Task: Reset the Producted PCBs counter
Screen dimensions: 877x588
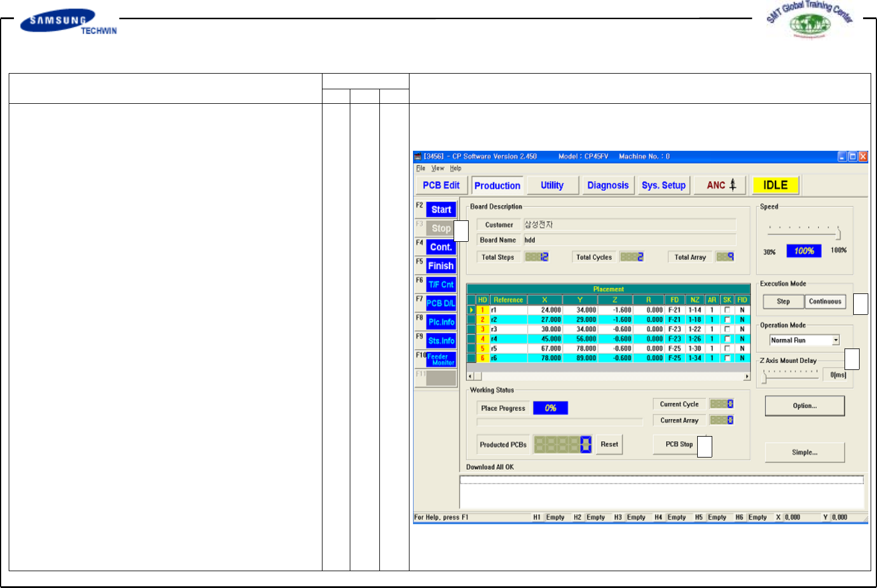Action: [609, 444]
